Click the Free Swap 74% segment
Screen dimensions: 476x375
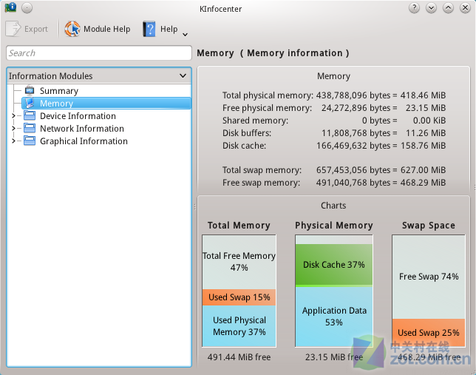pyautogui.click(x=429, y=277)
